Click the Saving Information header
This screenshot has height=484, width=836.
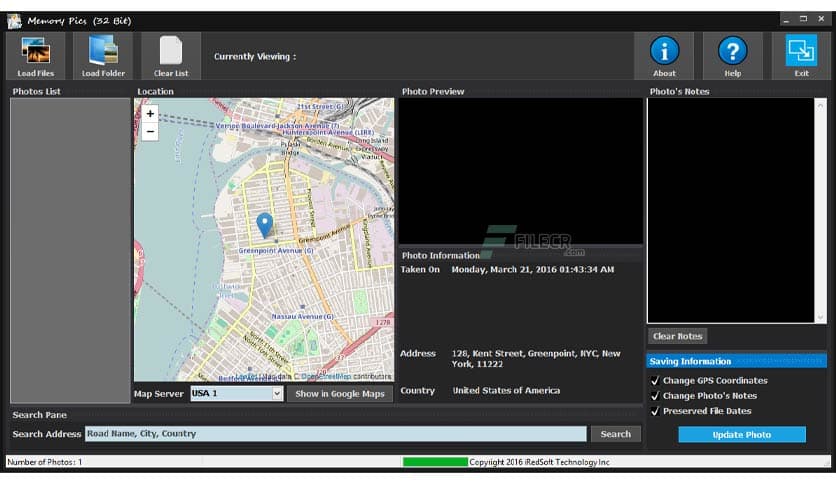pyautogui.click(x=736, y=361)
